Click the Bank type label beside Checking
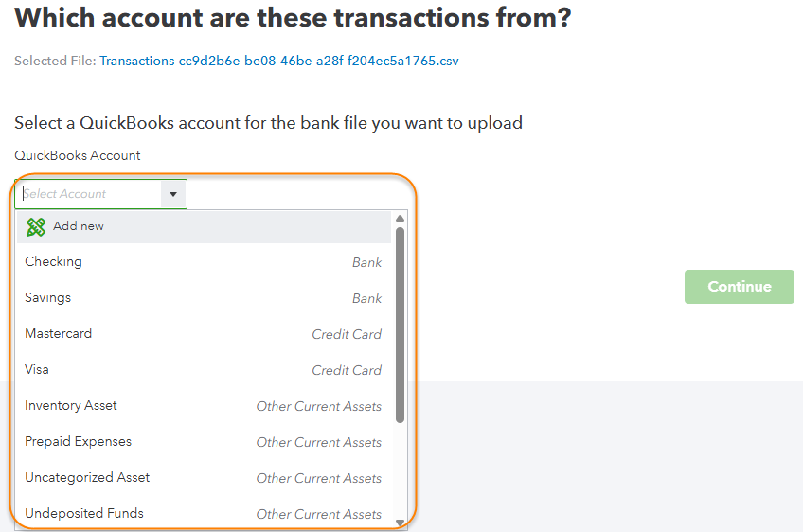The width and height of the screenshot is (803, 532). (x=366, y=263)
